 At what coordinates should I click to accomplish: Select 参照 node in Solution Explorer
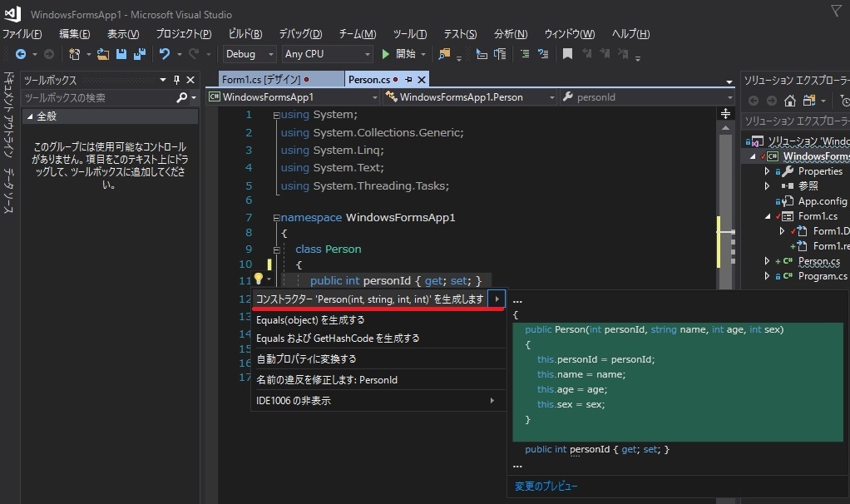coord(808,186)
